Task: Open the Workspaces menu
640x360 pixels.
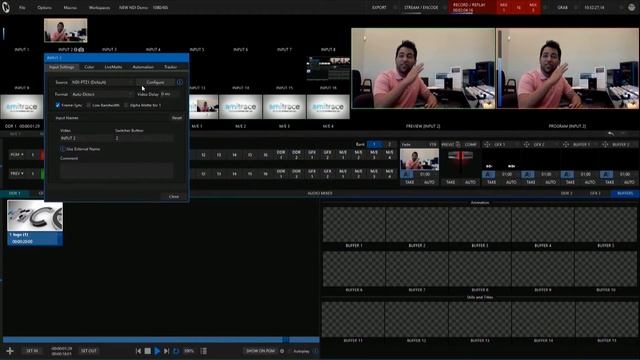Action: [x=99, y=7]
